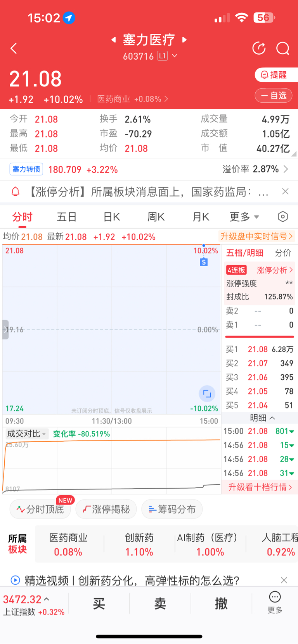
Task: Set a price reminder with 提醒
Action: (x=276, y=75)
